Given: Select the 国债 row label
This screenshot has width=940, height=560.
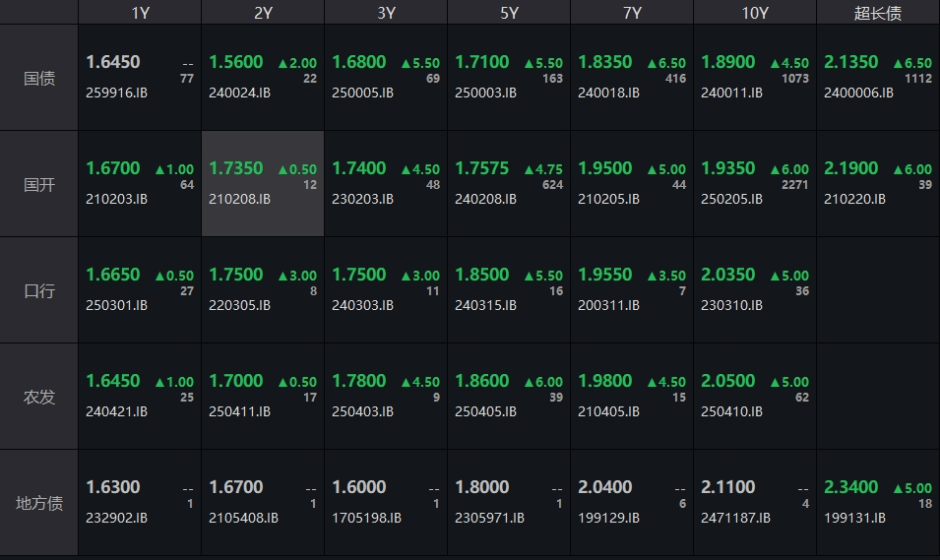Looking at the screenshot, I should [39, 78].
